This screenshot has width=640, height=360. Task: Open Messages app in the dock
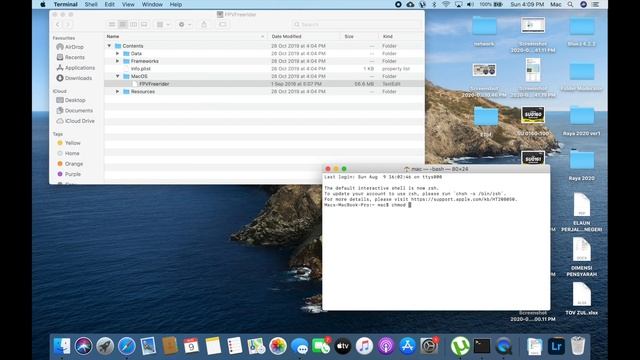point(300,346)
